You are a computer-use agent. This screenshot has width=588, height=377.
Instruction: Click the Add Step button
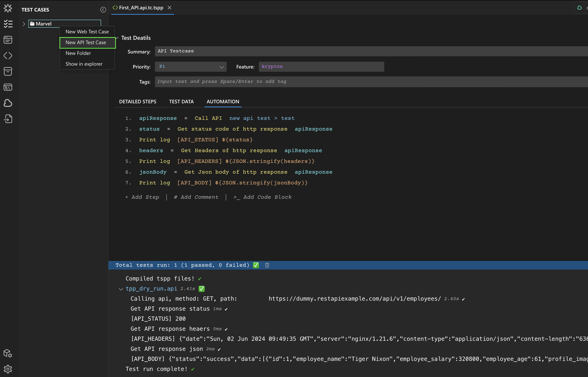[x=142, y=197]
